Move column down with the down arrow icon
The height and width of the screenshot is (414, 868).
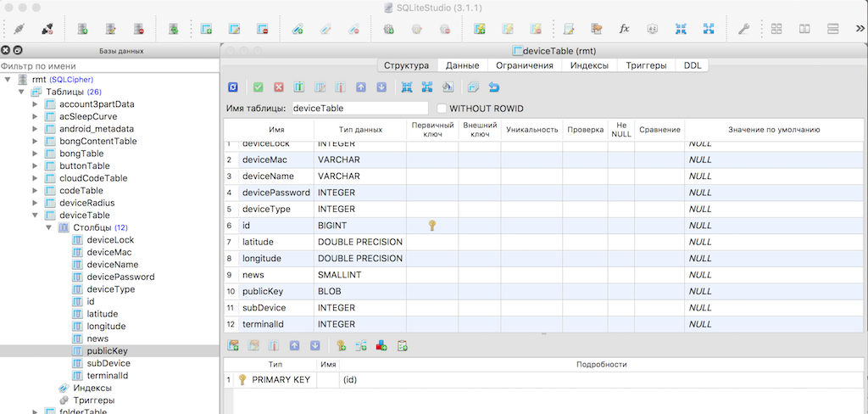click(381, 87)
